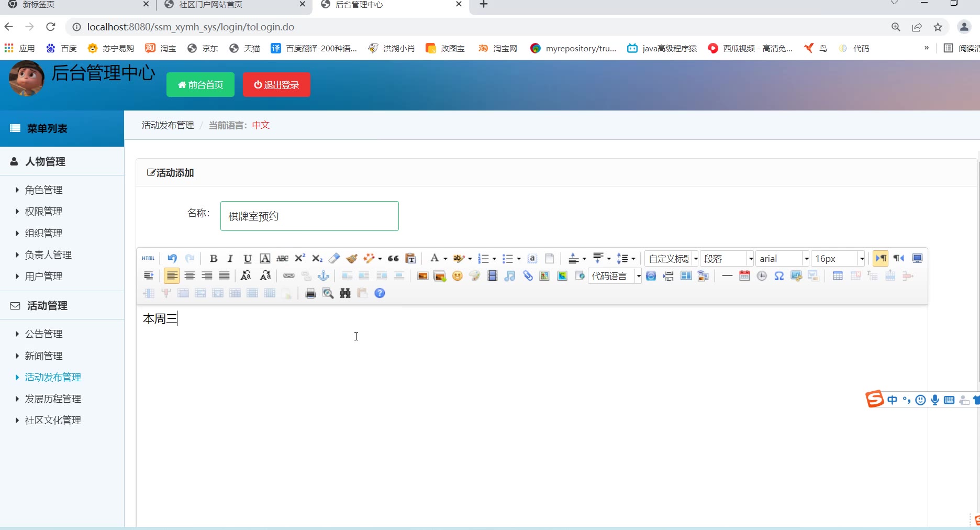Focus the 名称 input field
Image resolution: width=980 pixels, height=530 pixels.
click(309, 216)
